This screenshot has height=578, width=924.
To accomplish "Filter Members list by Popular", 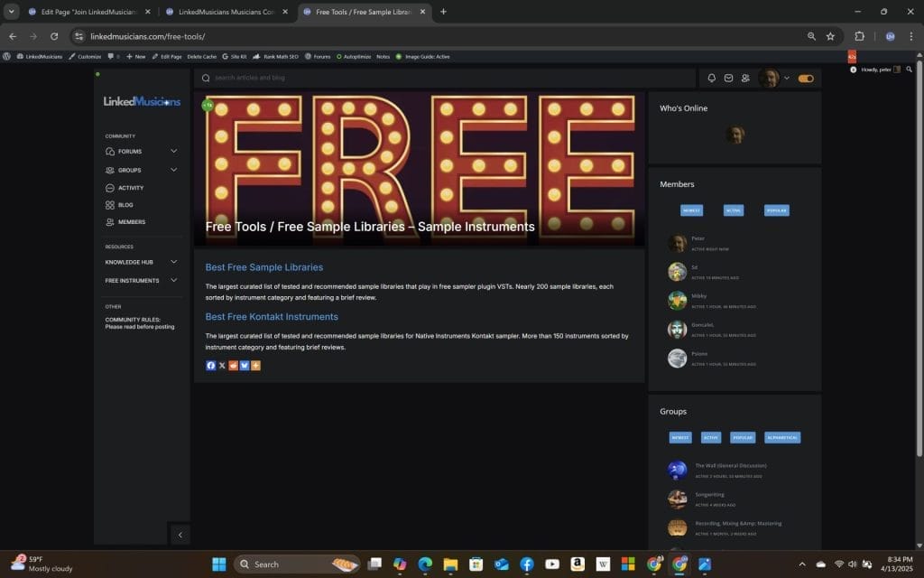I will point(776,210).
